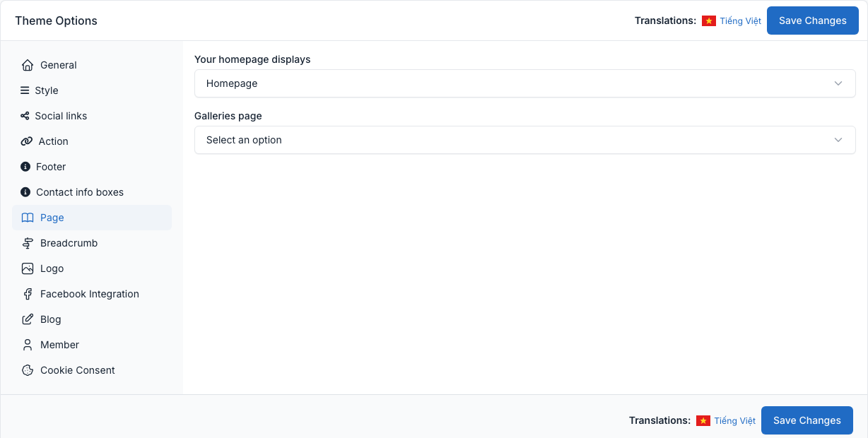Open the 'Your homepage displays' dropdown
Viewport: 868px width, 438px height.
coord(525,83)
